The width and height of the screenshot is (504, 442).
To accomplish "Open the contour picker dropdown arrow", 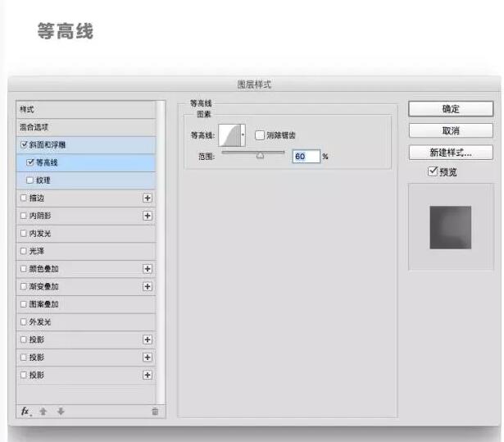I will [243, 135].
